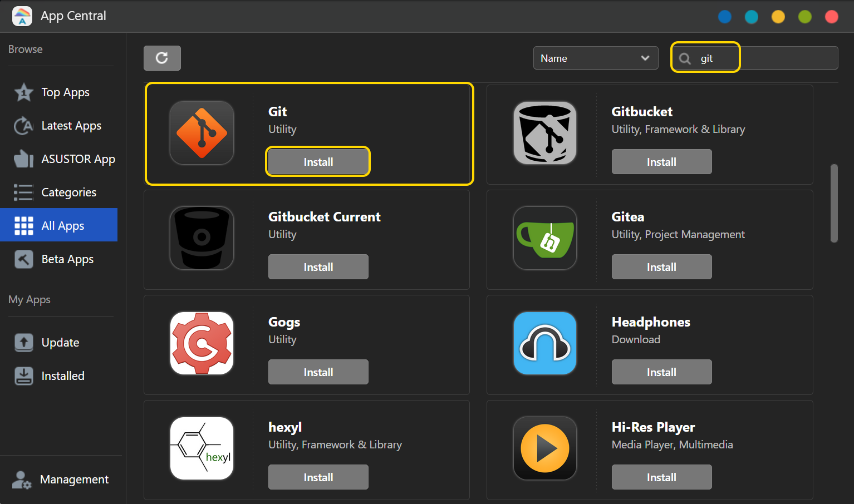Image resolution: width=854 pixels, height=504 pixels.
Task: Click the Hi-Res Player play icon
Action: pyautogui.click(x=545, y=448)
